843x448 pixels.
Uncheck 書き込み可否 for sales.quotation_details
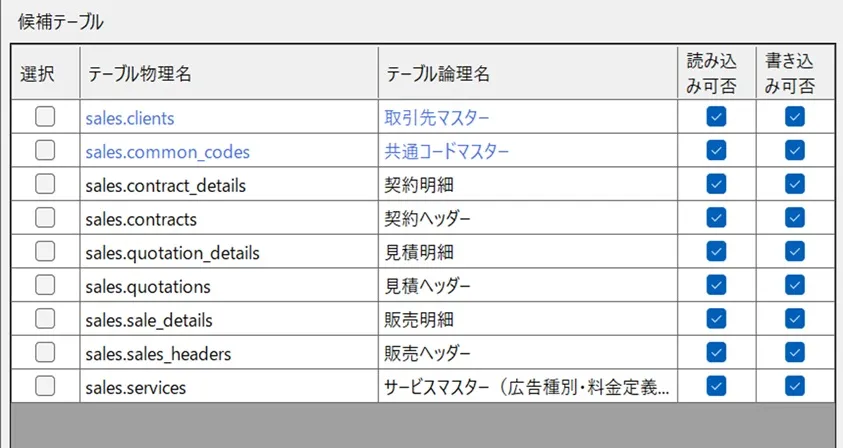pos(795,251)
